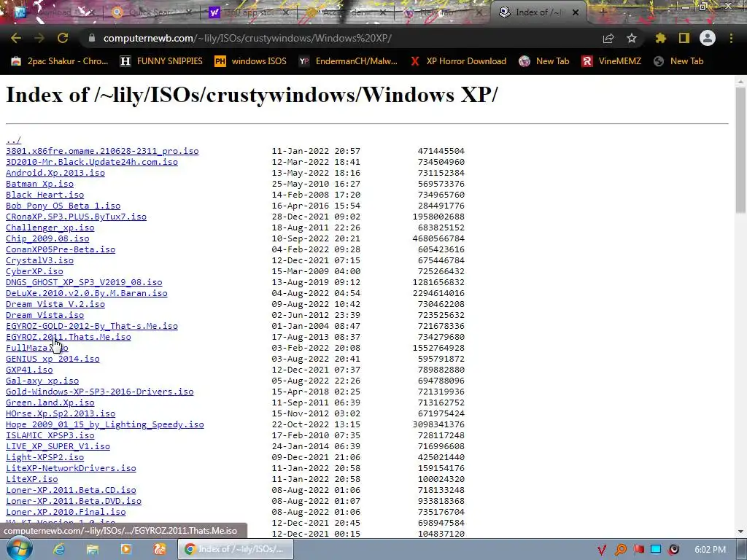Click the red V tray icon
Image resolution: width=747 pixels, height=560 pixels.
[x=602, y=550]
